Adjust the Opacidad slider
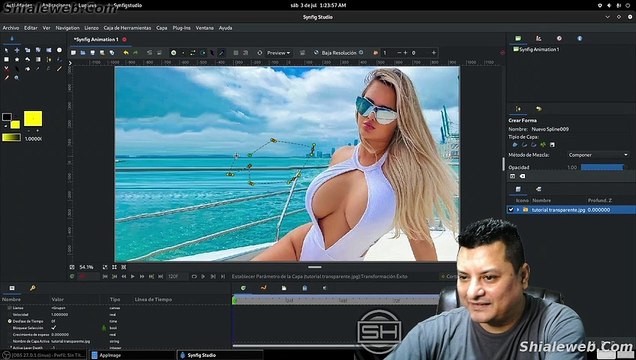 coord(602,167)
